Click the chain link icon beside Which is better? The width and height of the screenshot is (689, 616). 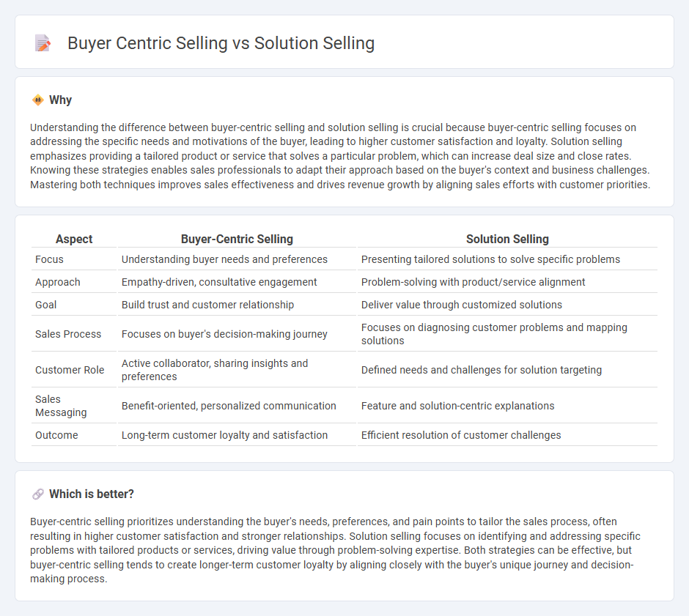38,494
